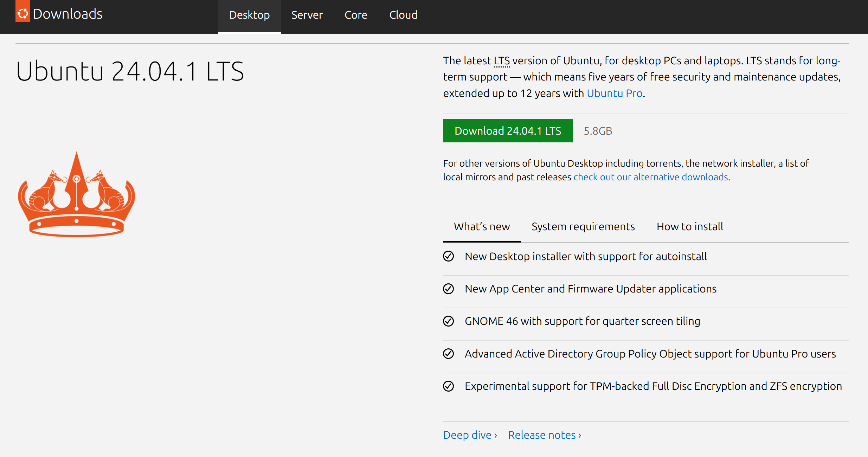Click the 5.8GB file size text
868x457 pixels.
[x=598, y=131]
